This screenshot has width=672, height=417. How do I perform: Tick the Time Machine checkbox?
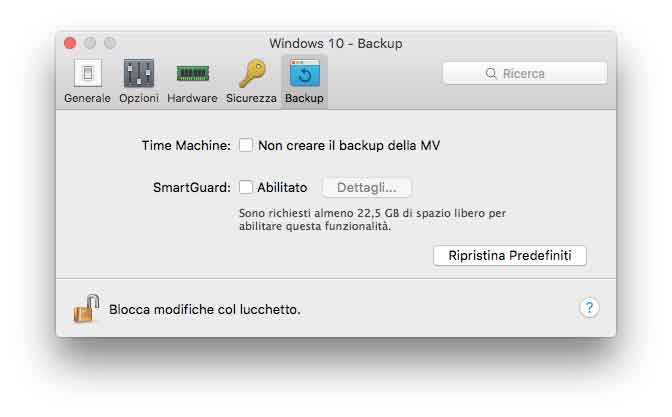click(x=246, y=145)
